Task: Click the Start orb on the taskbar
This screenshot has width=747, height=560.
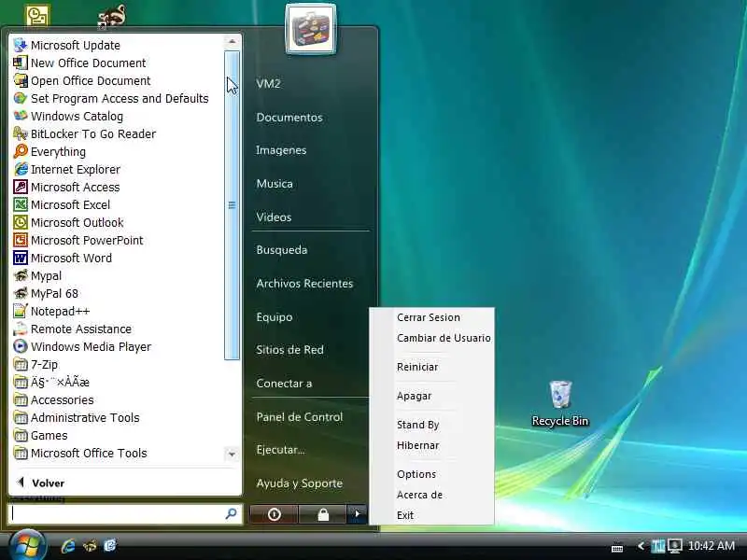Action: point(28,545)
